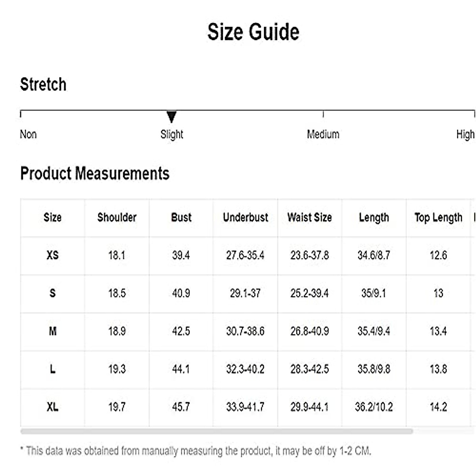Click the Non stretch label
Screen dimensions: 476x476
tap(28, 134)
